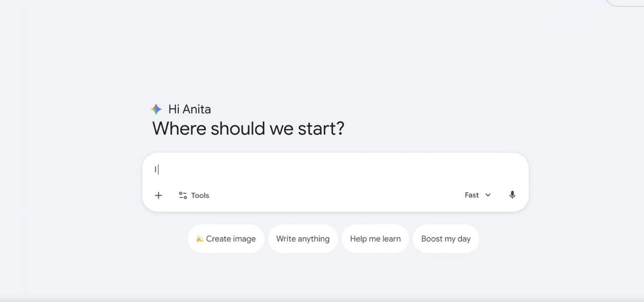
Task: Click the "Where should we start?" heading
Action: click(x=248, y=128)
